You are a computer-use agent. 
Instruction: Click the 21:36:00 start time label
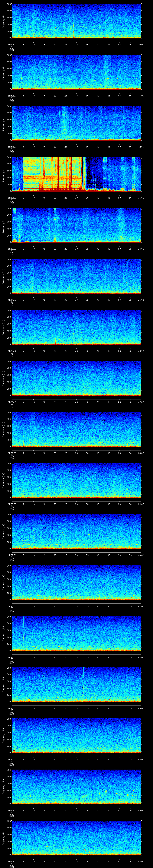(x=12, y=402)
